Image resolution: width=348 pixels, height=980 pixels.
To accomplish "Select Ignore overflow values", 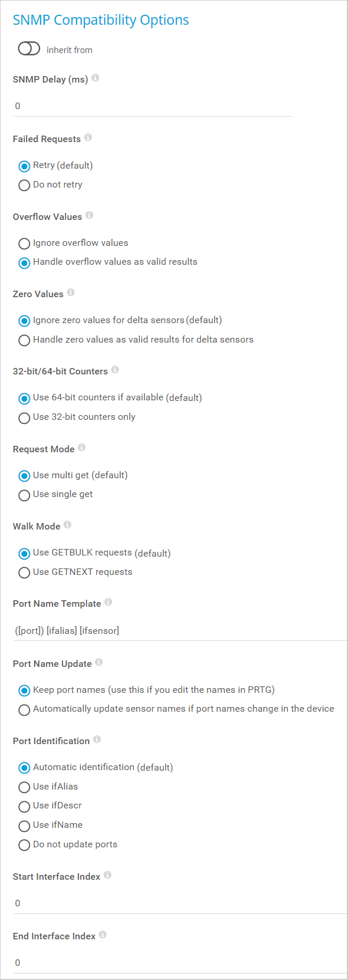I will click(74, 244).
